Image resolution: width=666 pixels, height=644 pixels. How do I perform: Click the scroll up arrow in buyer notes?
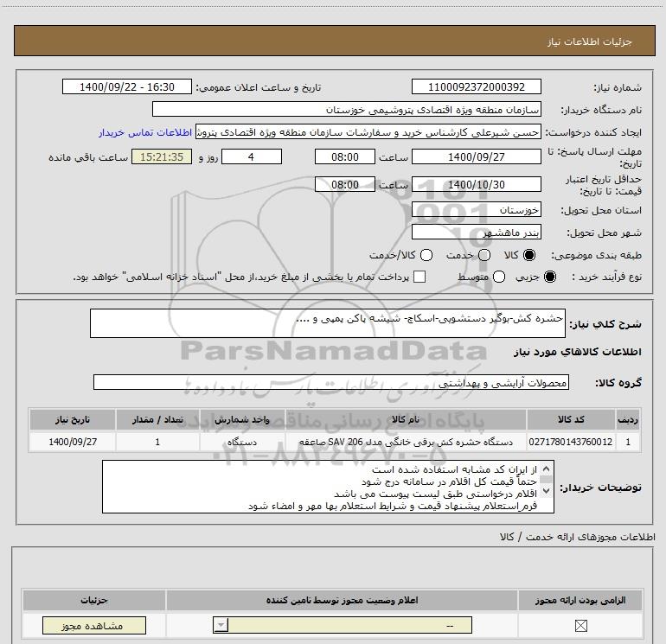click(547, 469)
